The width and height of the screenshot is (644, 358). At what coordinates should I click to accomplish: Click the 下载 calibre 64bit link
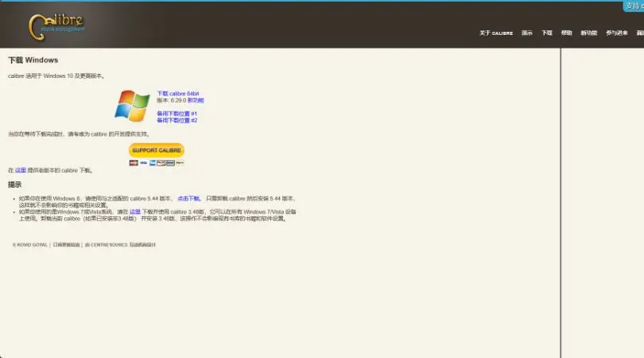point(178,94)
